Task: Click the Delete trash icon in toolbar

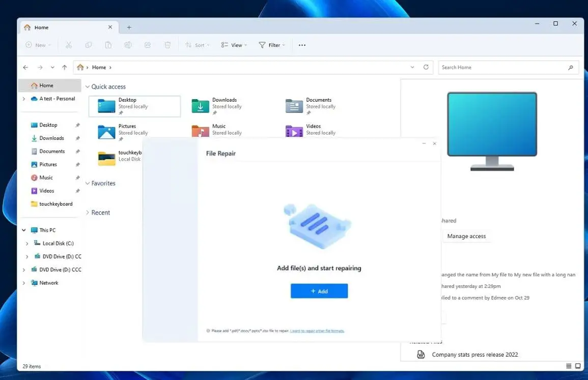Action: tap(167, 45)
